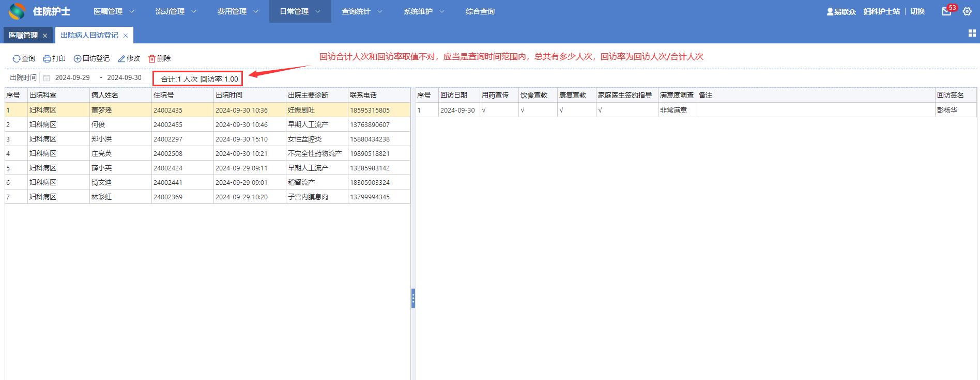Sort by 满意度调查 column header
Viewport: 980px width, 380px height.
coord(677,96)
